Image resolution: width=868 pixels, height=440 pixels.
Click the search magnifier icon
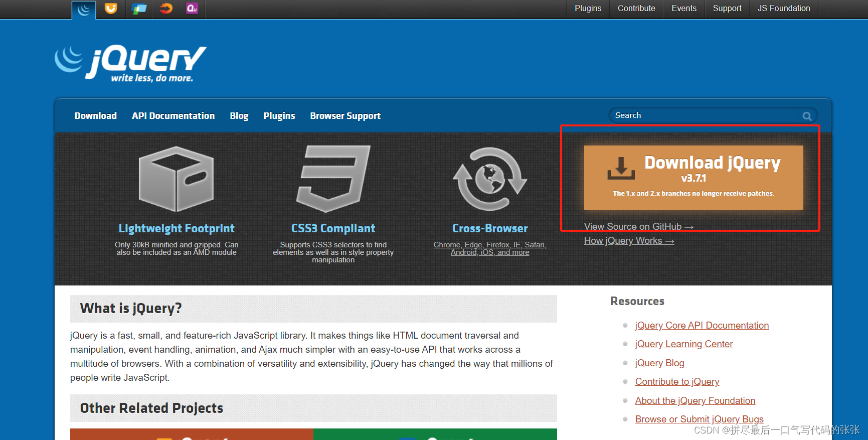pos(807,116)
